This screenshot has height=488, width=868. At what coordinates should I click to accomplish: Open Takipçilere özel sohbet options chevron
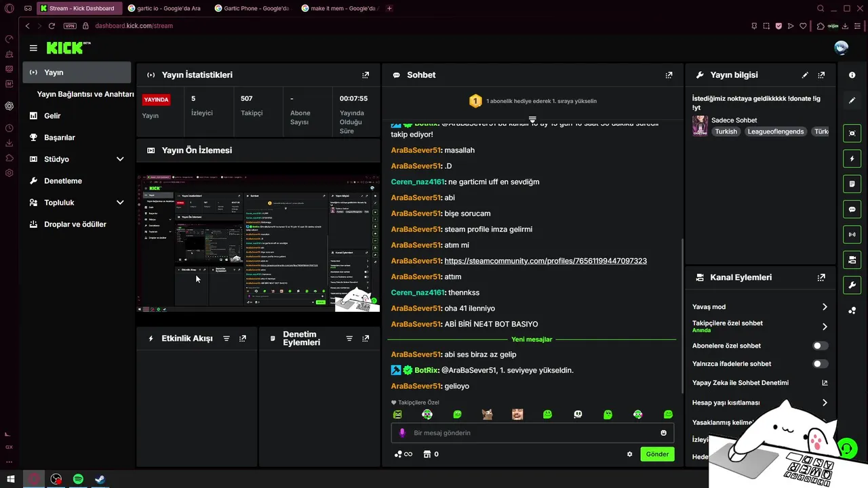tap(825, 327)
